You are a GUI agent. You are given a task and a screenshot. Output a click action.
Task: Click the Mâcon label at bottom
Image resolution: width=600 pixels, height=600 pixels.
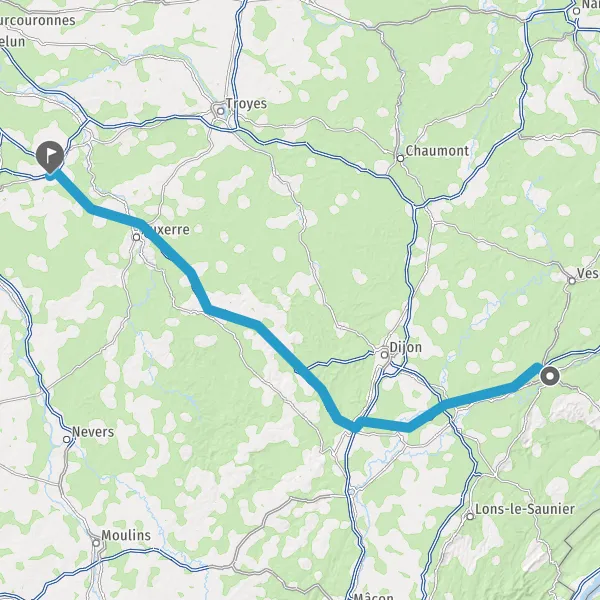click(x=373, y=597)
